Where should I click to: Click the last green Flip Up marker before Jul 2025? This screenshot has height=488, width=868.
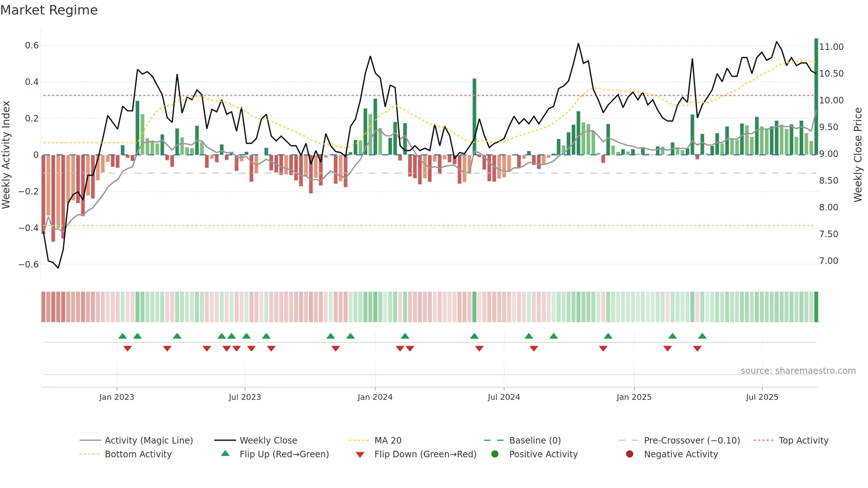[x=702, y=336]
